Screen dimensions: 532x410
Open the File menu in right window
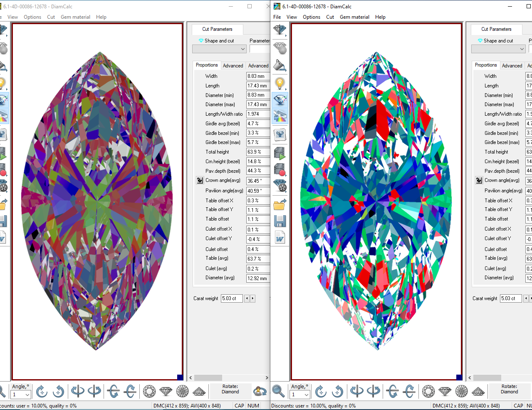click(277, 17)
